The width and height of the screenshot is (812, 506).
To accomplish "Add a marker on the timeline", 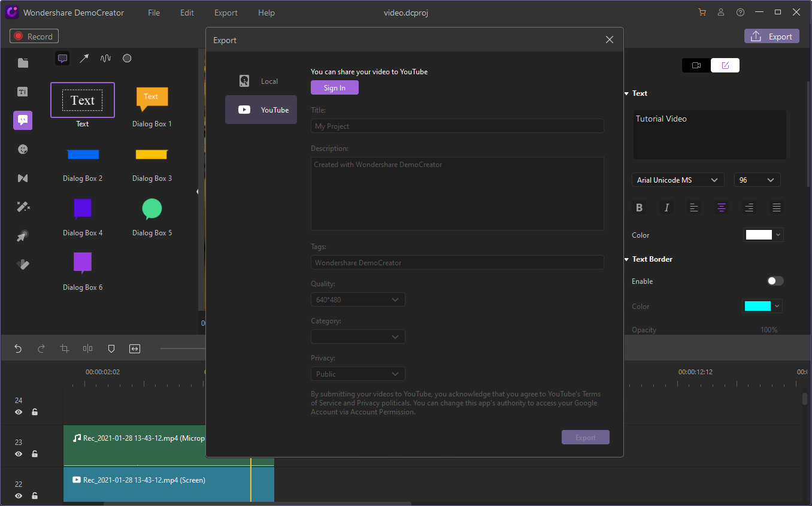I will click(x=111, y=349).
